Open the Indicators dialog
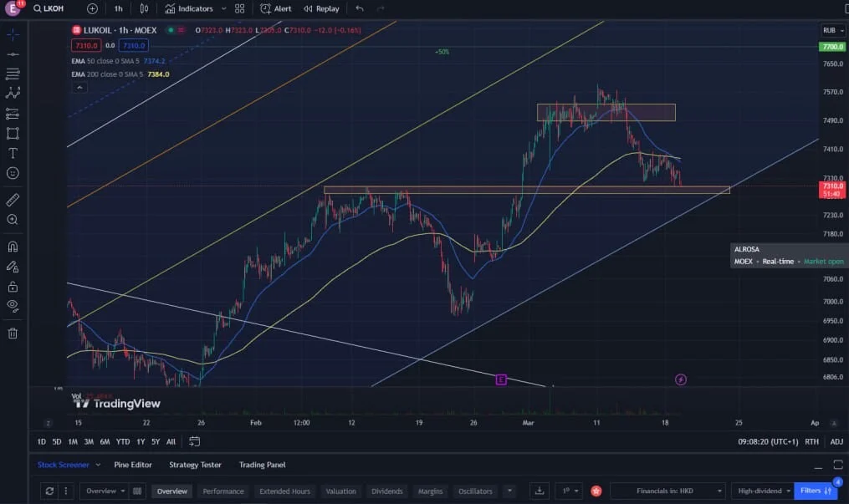Screen dimensions: 849x504 (x=189, y=8)
